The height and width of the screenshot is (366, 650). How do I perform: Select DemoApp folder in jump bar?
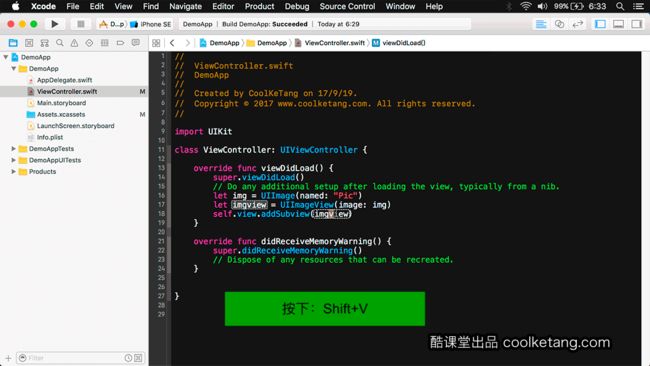[267, 43]
